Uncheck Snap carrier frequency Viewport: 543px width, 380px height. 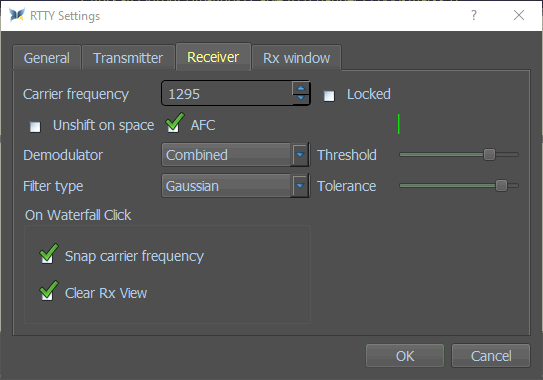pos(47,256)
